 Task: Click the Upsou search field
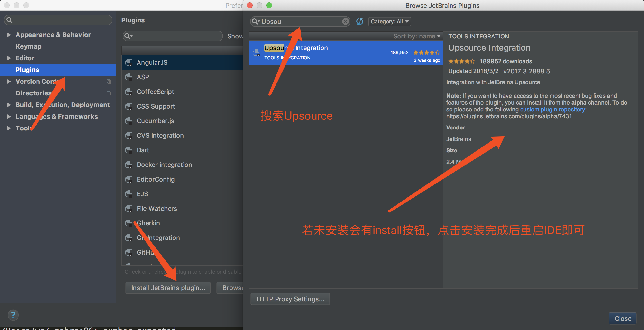tap(300, 21)
